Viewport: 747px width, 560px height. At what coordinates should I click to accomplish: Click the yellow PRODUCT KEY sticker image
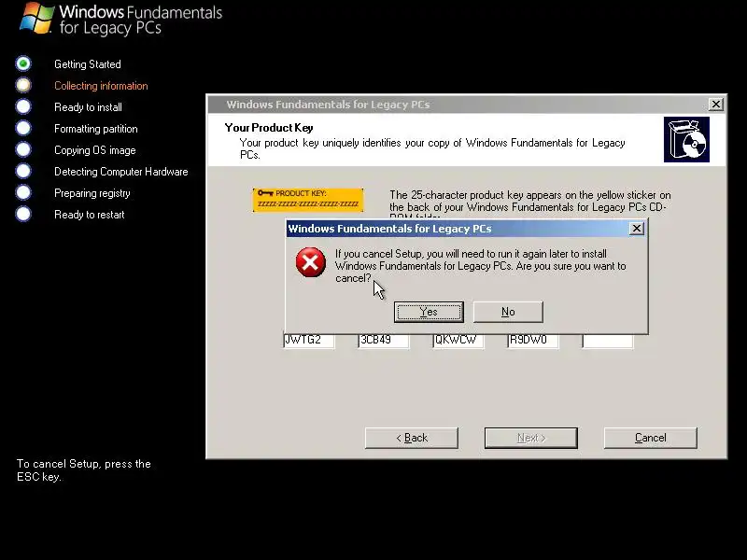point(308,200)
